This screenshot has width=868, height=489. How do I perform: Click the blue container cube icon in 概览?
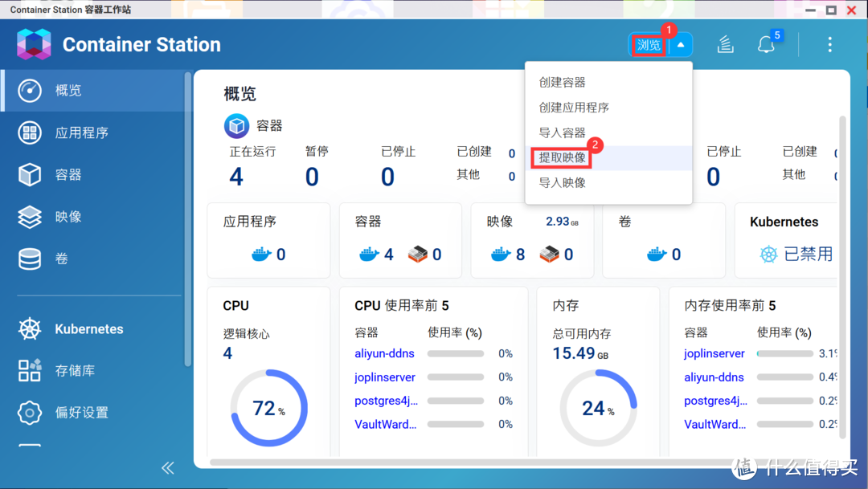[236, 126]
